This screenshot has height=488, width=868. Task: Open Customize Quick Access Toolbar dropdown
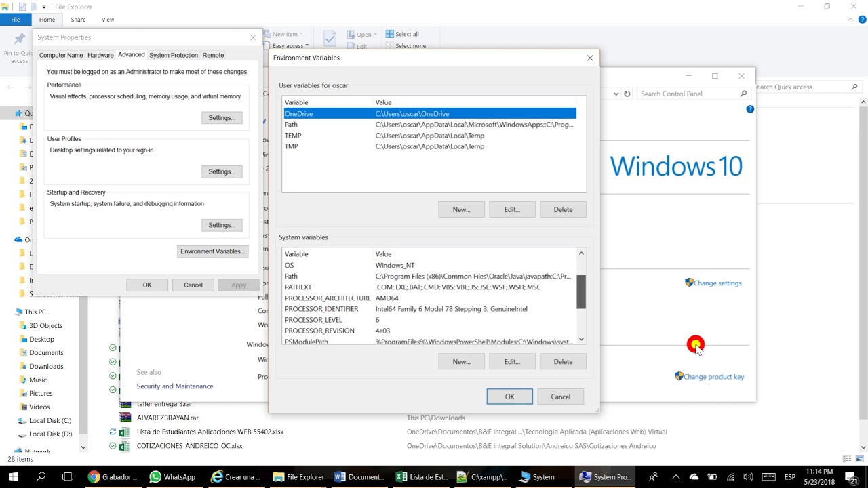click(44, 7)
